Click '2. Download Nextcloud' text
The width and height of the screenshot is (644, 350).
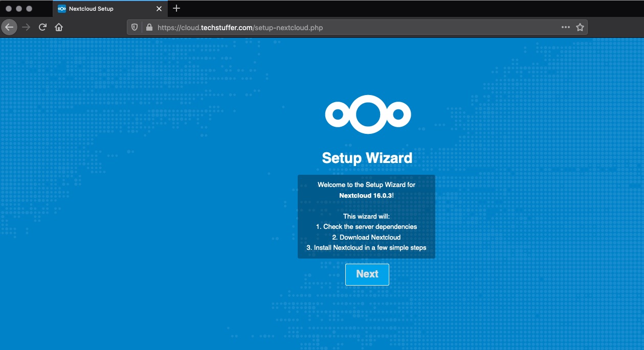(366, 237)
